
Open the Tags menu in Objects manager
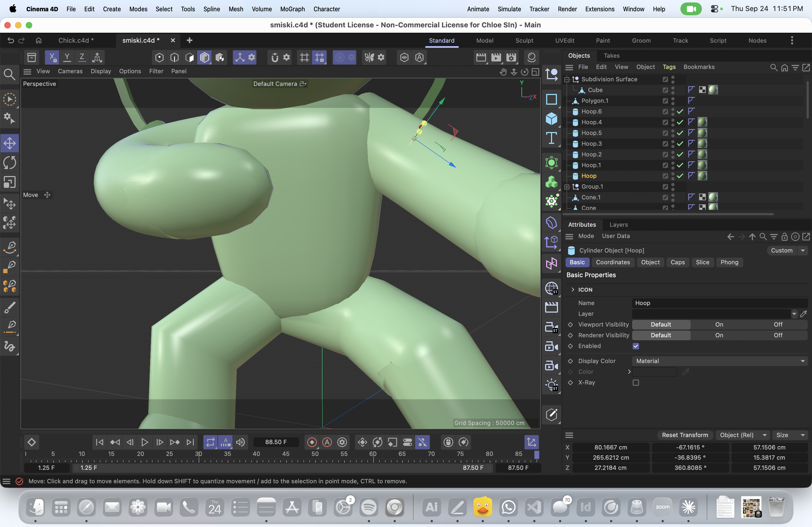pyautogui.click(x=669, y=67)
